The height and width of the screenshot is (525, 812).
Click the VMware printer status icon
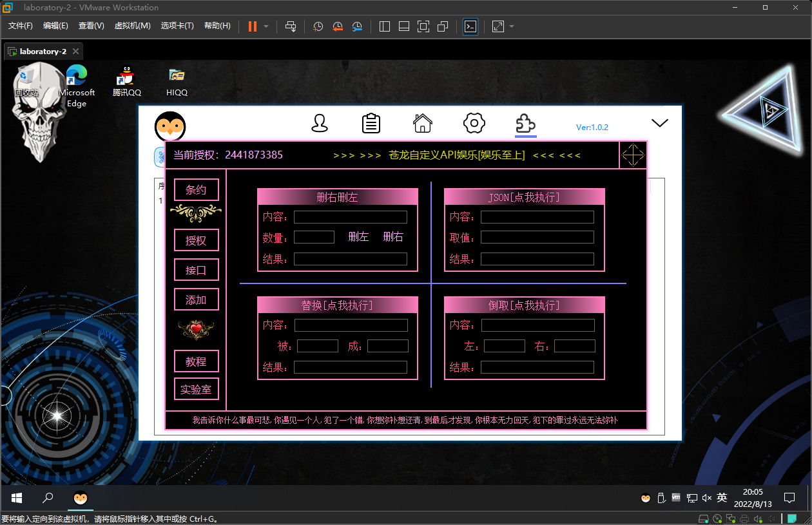744,519
